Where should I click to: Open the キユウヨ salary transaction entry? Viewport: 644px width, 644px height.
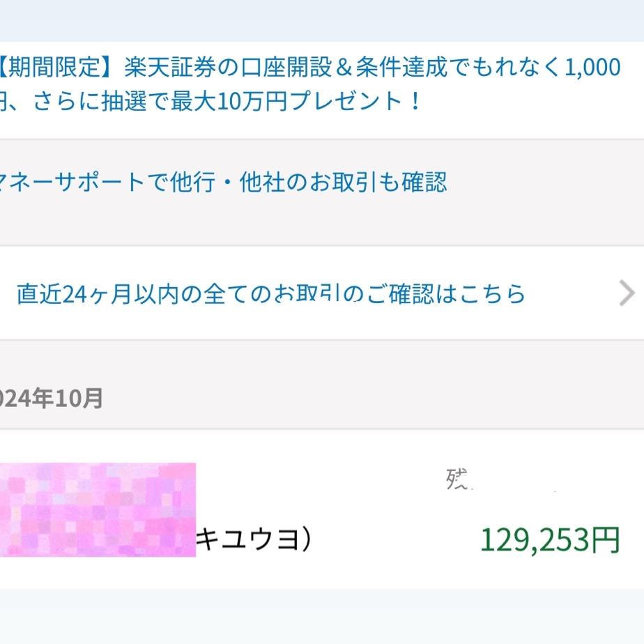(x=251, y=539)
